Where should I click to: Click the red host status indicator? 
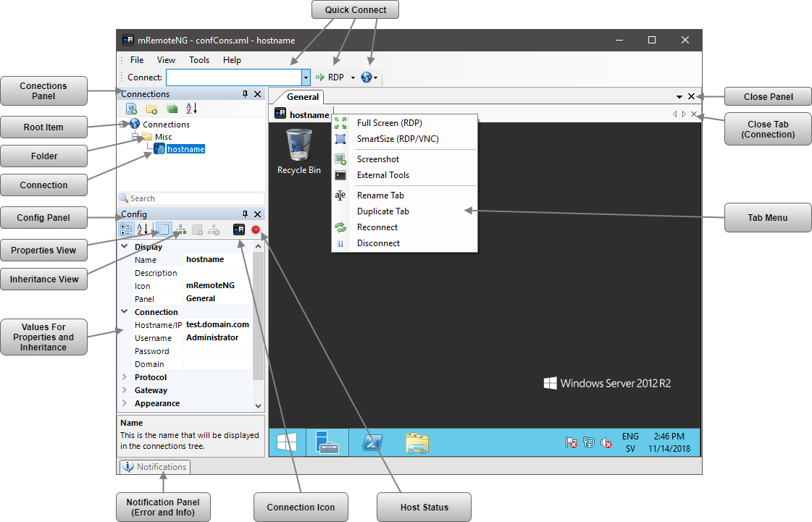256,230
